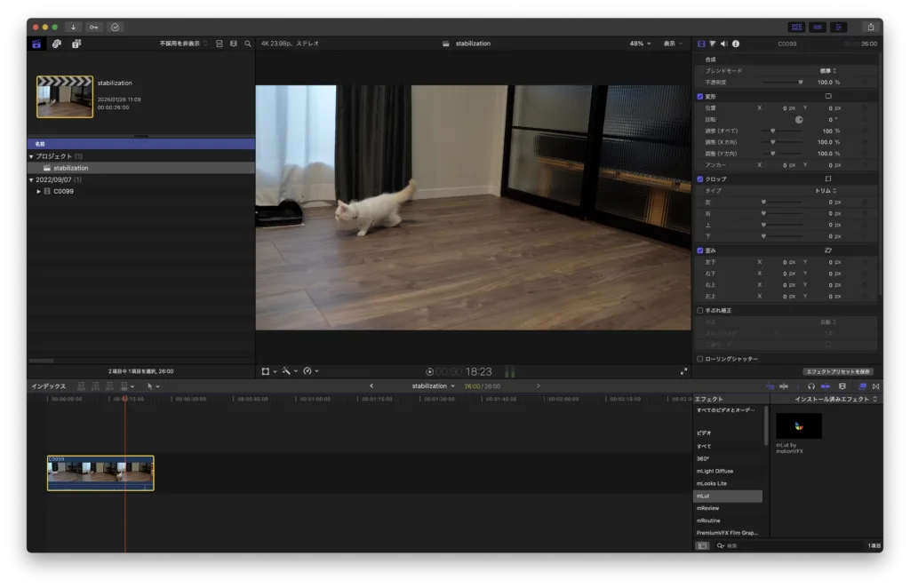Image resolution: width=910 pixels, height=588 pixels.
Task: Open the info inspector icon
Action: click(x=736, y=44)
